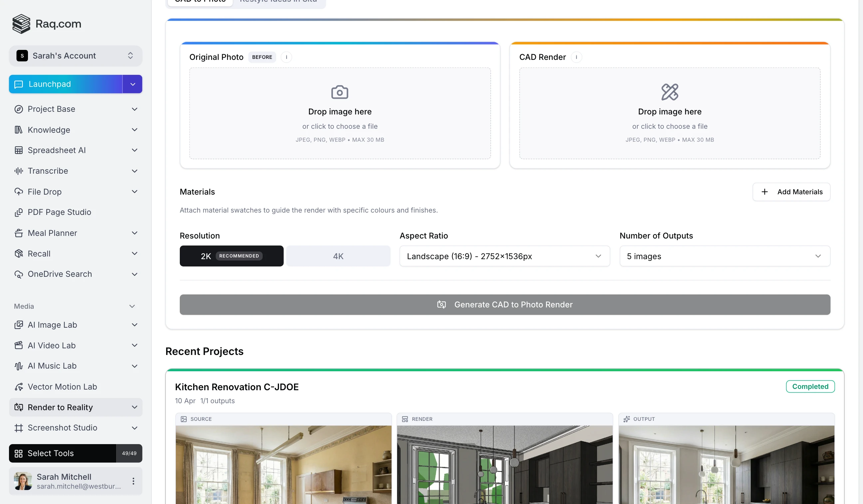Open the Aspect Ratio dropdown
863x504 pixels.
(504, 256)
